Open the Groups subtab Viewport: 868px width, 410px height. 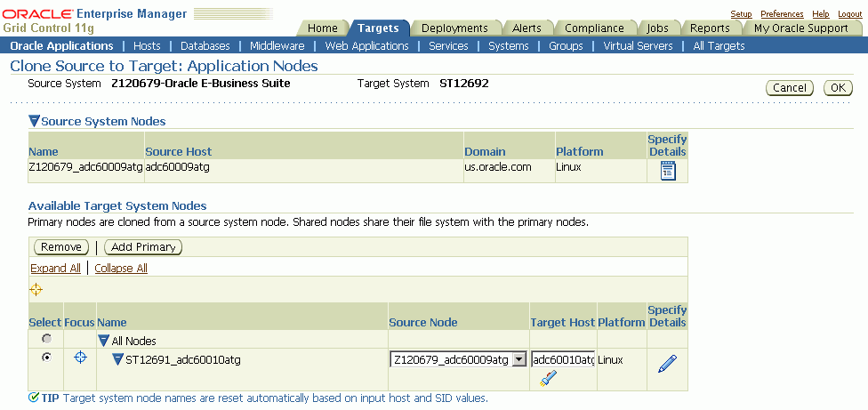pos(566,46)
